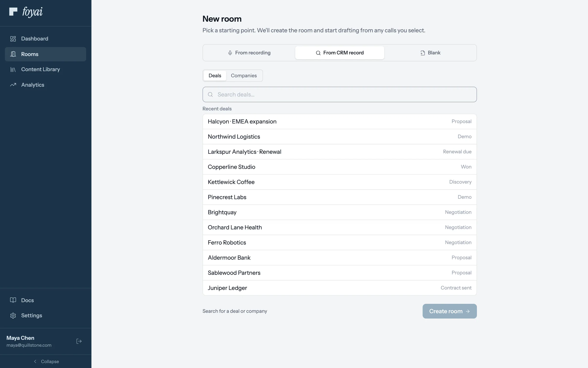This screenshot has height=368, width=588.
Task: Select the Northwind Logistics deal
Action: [340, 137]
